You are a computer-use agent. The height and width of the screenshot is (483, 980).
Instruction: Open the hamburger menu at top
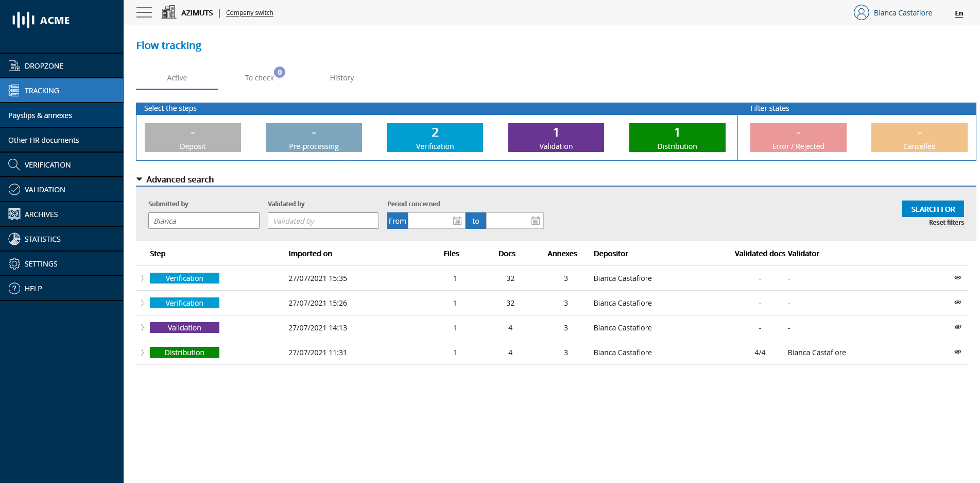tap(144, 12)
